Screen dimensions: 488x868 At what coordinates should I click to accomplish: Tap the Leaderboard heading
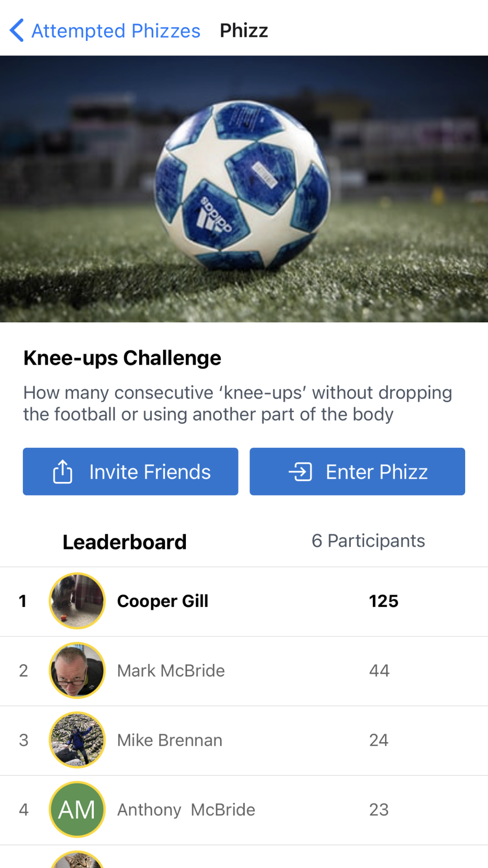[124, 542]
